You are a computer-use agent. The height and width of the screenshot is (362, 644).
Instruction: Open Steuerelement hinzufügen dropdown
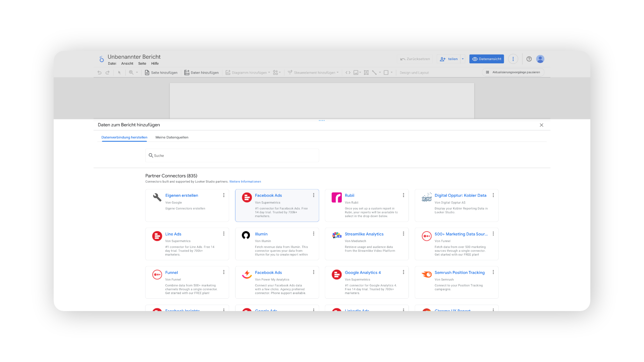pyautogui.click(x=313, y=72)
